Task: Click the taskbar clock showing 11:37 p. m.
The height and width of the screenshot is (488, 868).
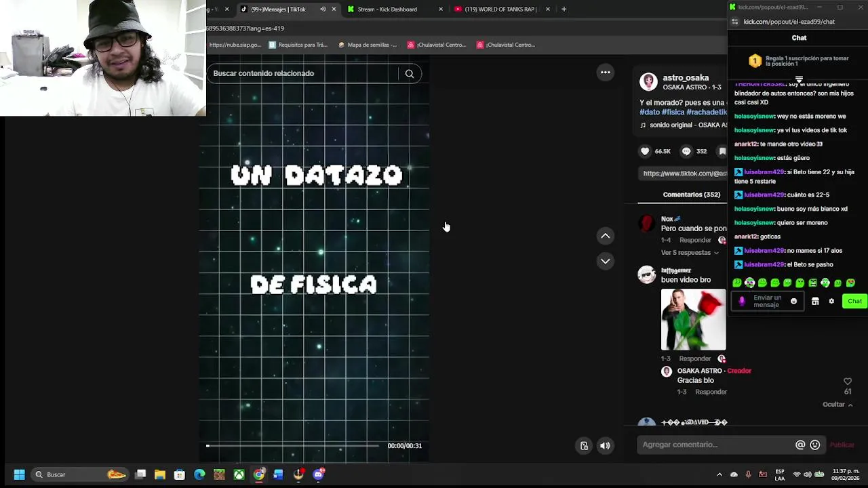Action: [x=846, y=474]
